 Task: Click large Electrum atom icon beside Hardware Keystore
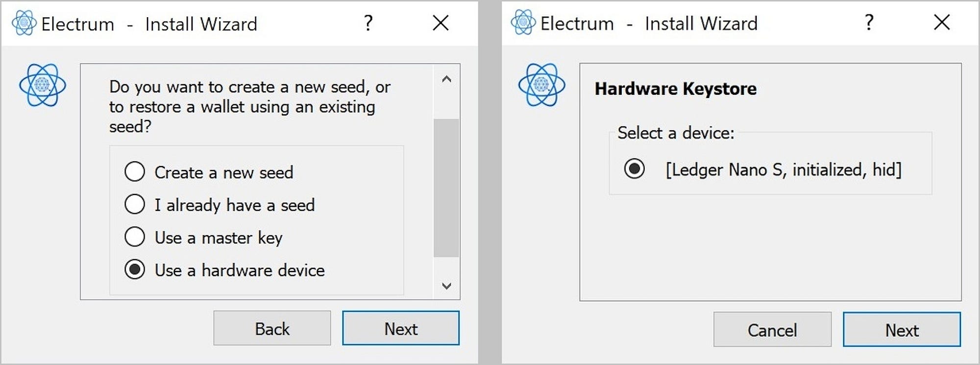[x=542, y=85]
